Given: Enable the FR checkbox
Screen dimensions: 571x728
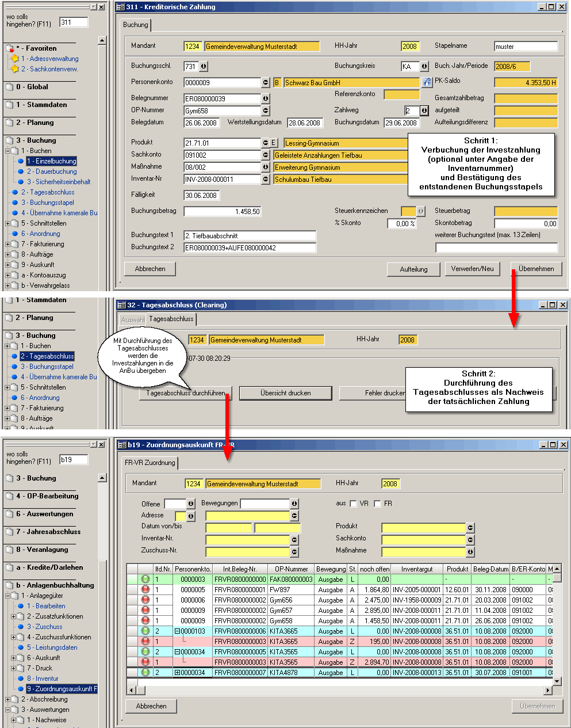Looking at the screenshot, I should (x=377, y=504).
